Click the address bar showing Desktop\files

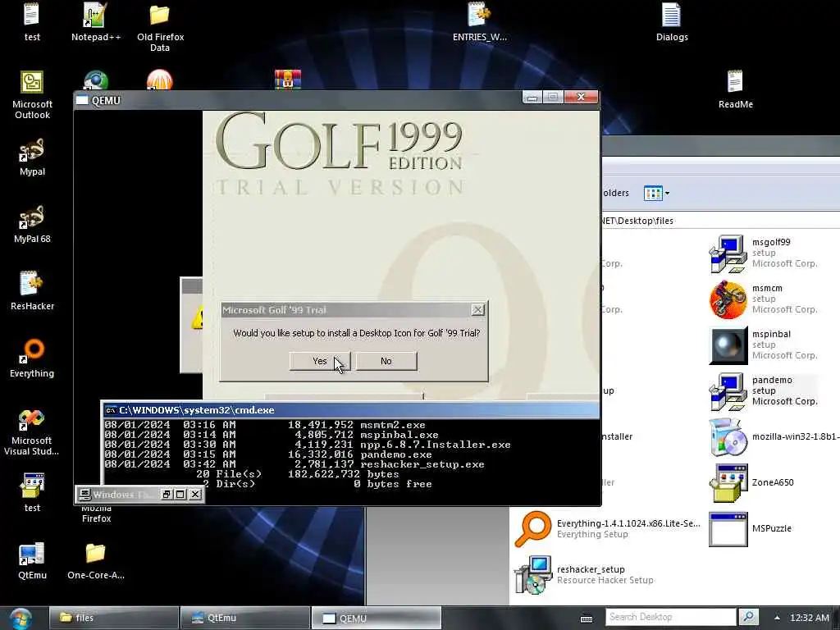click(x=720, y=221)
